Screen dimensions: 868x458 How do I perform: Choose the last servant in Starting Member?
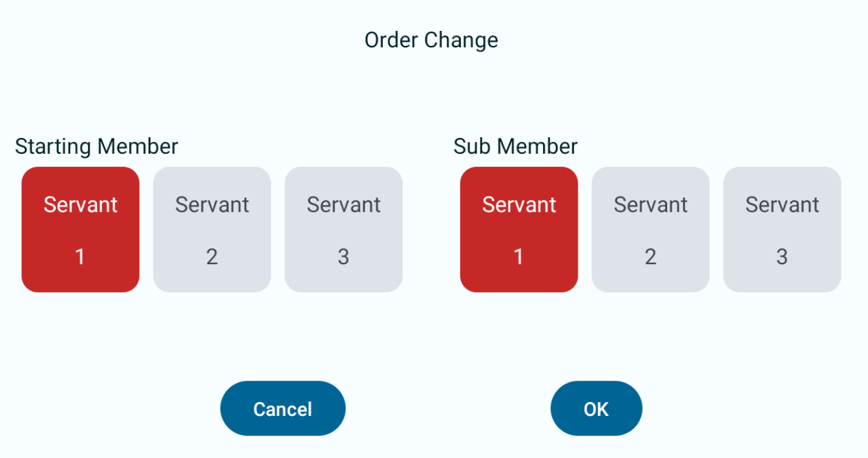[343, 229]
